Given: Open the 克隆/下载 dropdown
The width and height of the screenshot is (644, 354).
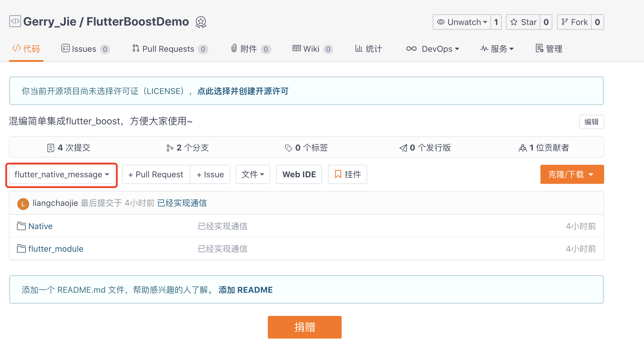Looking at the screenshot, I should click(x=571, y=175).
